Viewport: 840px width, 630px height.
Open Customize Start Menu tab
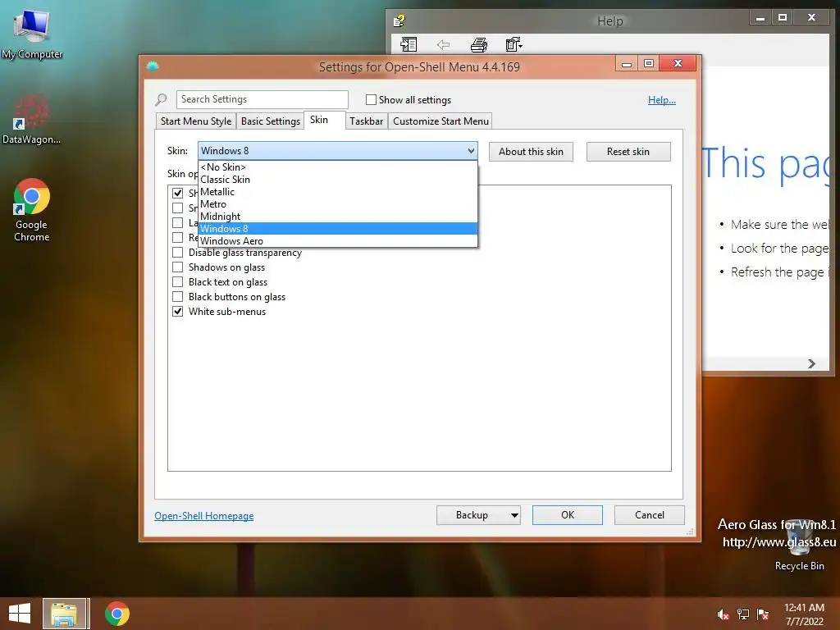click(441, 121)
